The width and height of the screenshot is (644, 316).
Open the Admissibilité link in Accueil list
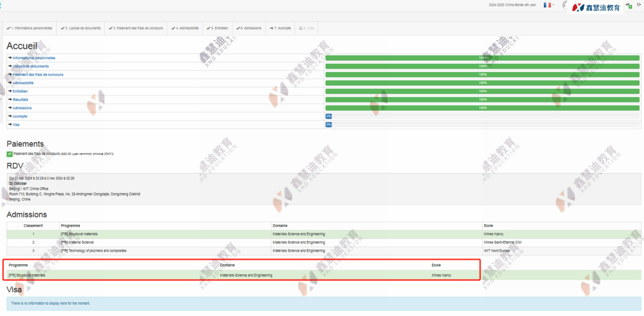coord(23,83)
